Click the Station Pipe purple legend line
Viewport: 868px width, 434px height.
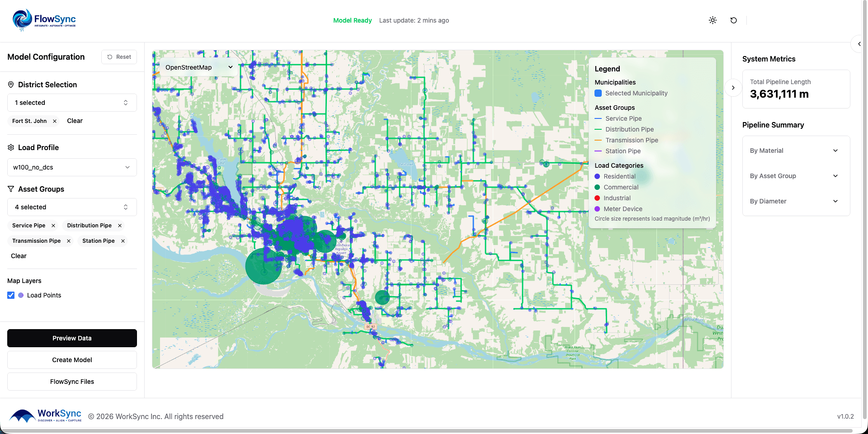pos(598,151)
